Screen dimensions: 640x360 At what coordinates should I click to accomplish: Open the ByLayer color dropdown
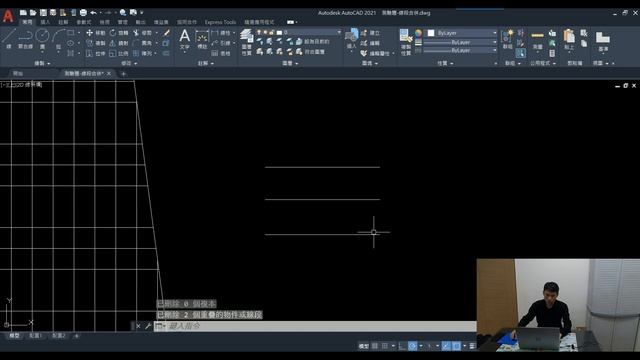[462, 33]
